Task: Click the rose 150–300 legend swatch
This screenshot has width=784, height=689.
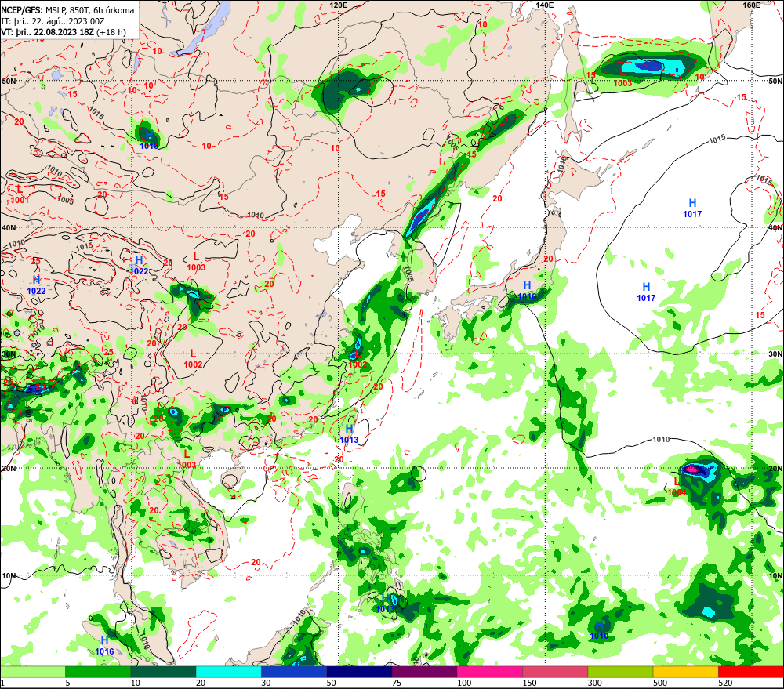Action: pos(555,672)
